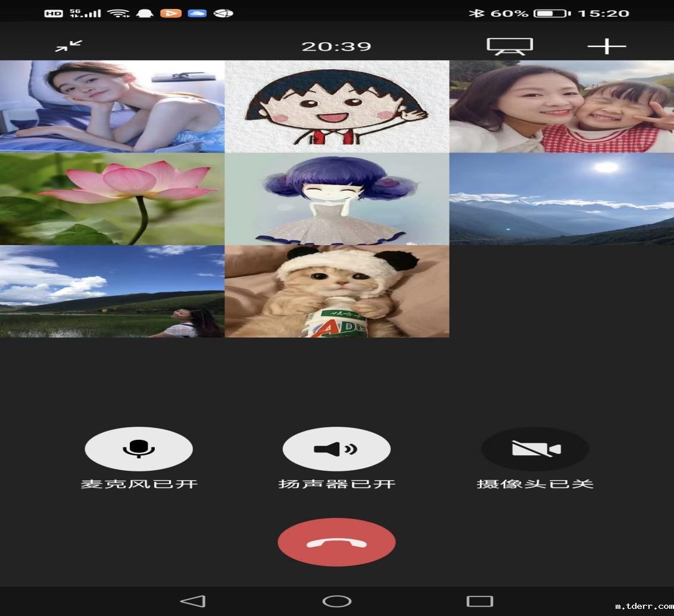This screenshot has width=674, height=616.
Task: Tap the battery icon in status bar
Action: pos(551,13)
